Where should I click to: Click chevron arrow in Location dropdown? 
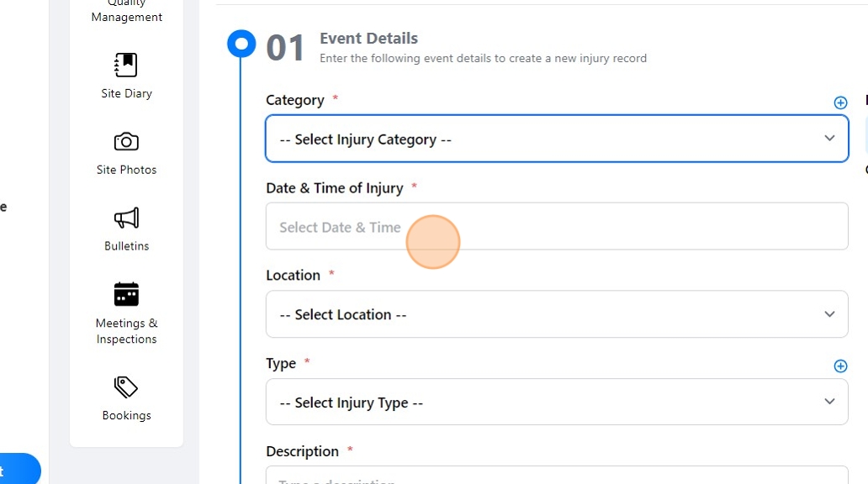[x=829, y=314]
